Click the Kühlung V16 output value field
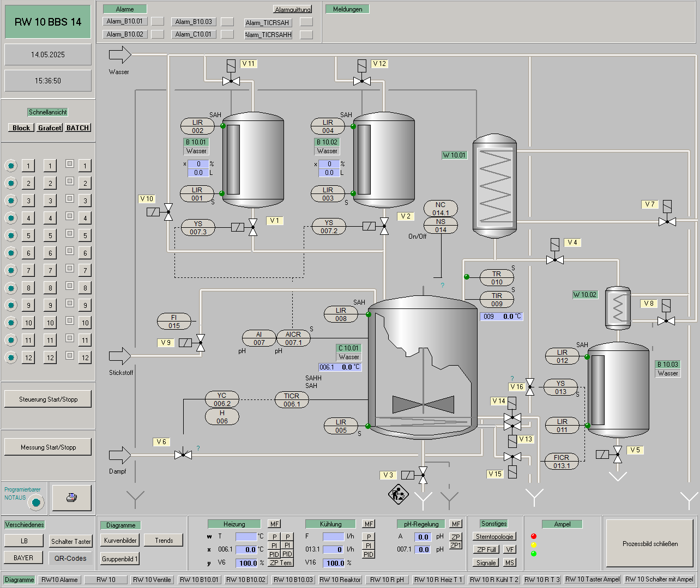 tap(334, 563)
